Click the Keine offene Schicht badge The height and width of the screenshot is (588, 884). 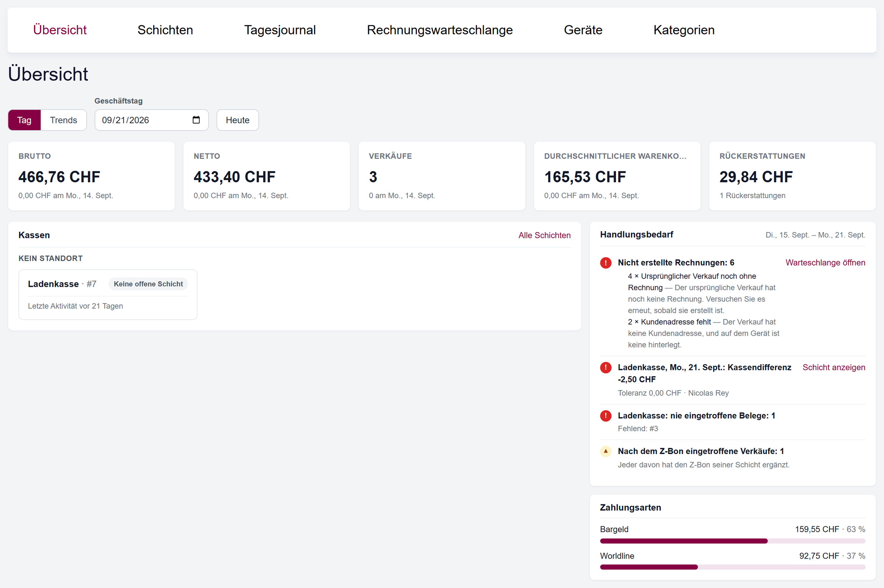(148, 284)
